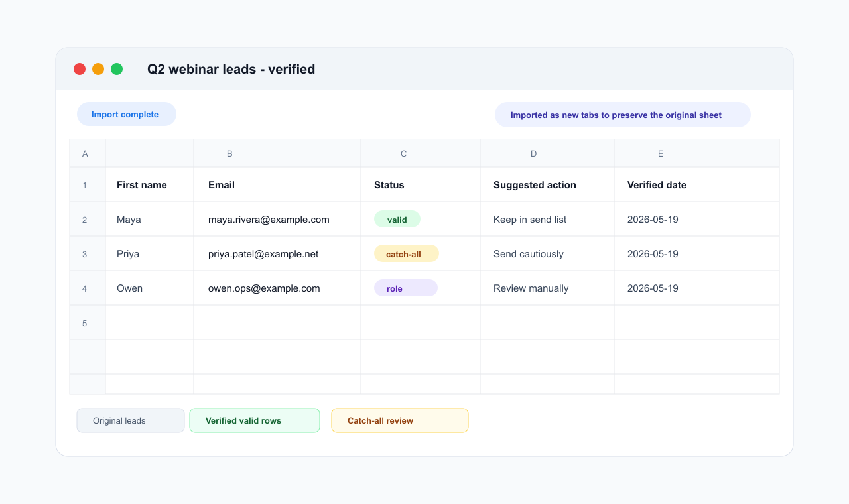Select row 1 number

click(x=88, y=185)
